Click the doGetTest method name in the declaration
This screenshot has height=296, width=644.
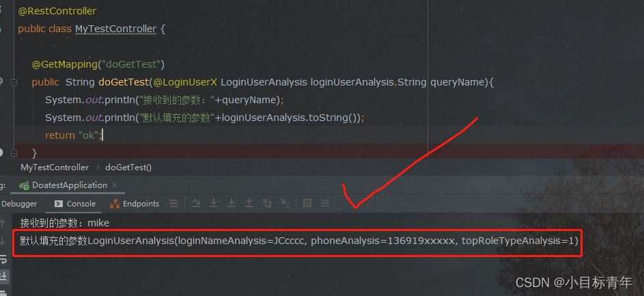[x=124, y=82]
